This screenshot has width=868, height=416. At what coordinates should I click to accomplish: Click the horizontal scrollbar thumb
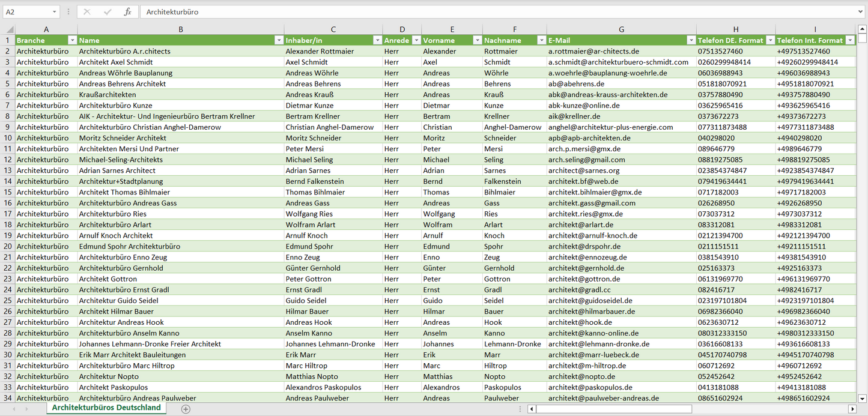[613, 409]
